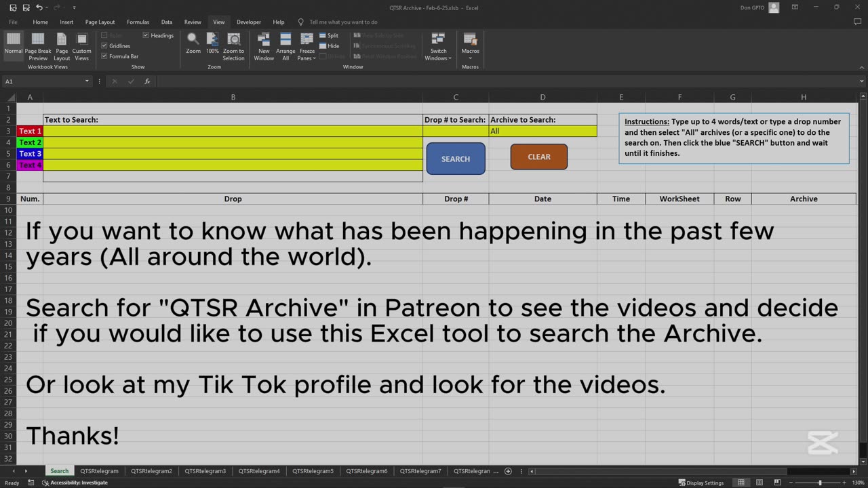Open Custom Views dialog
Viewport: 868px width, 488px height.
pyautogui.click(x=81, y=46)
